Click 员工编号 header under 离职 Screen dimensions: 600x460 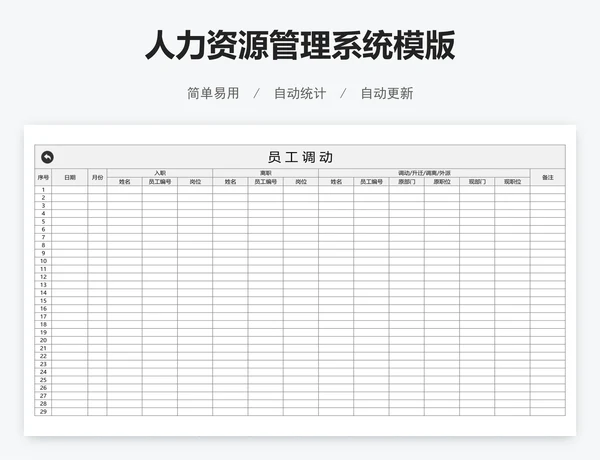tap(266, 182)
